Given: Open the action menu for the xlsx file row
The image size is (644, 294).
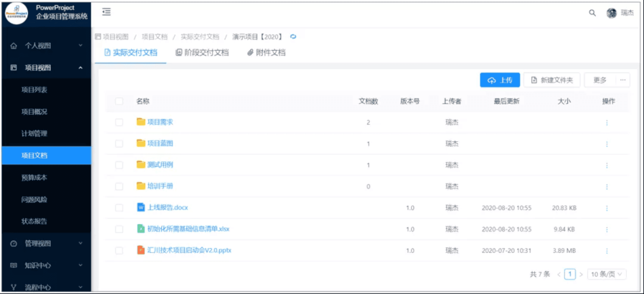Looking at the screenshot, I should (x=607, y=230).
